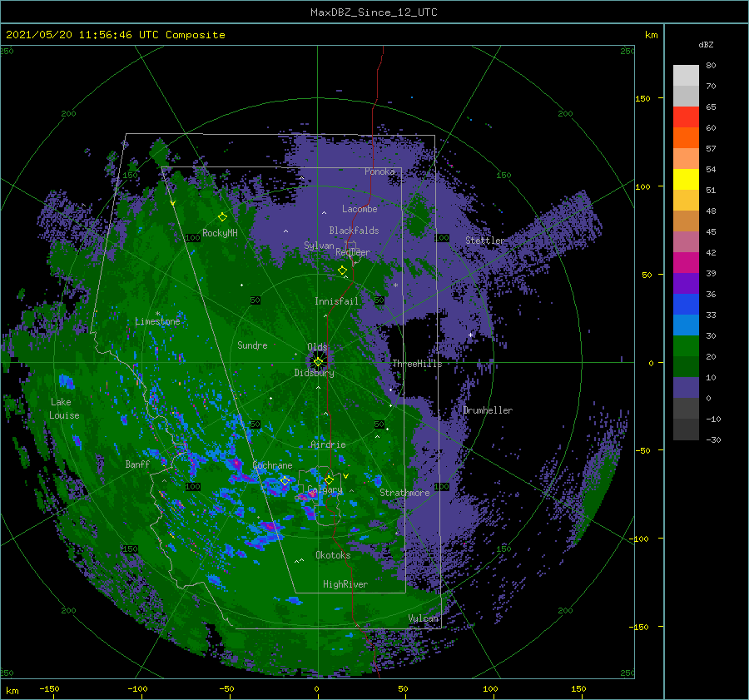Click the Limestone label

tap(157, 321)
